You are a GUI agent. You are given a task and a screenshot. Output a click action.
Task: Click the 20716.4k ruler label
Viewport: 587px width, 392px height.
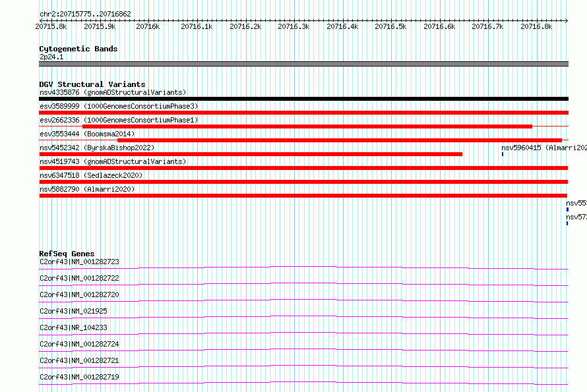(342, 26)
